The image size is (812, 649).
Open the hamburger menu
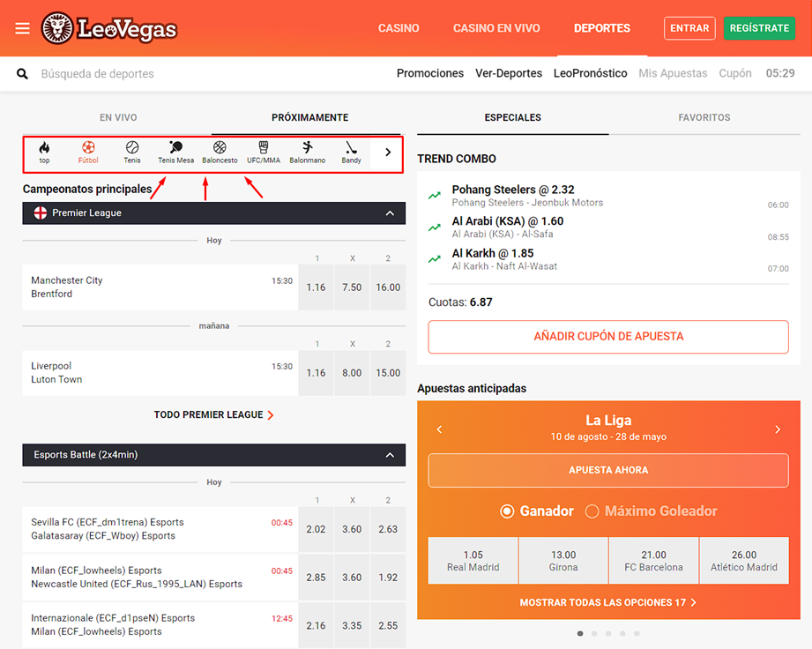point(23,28)
